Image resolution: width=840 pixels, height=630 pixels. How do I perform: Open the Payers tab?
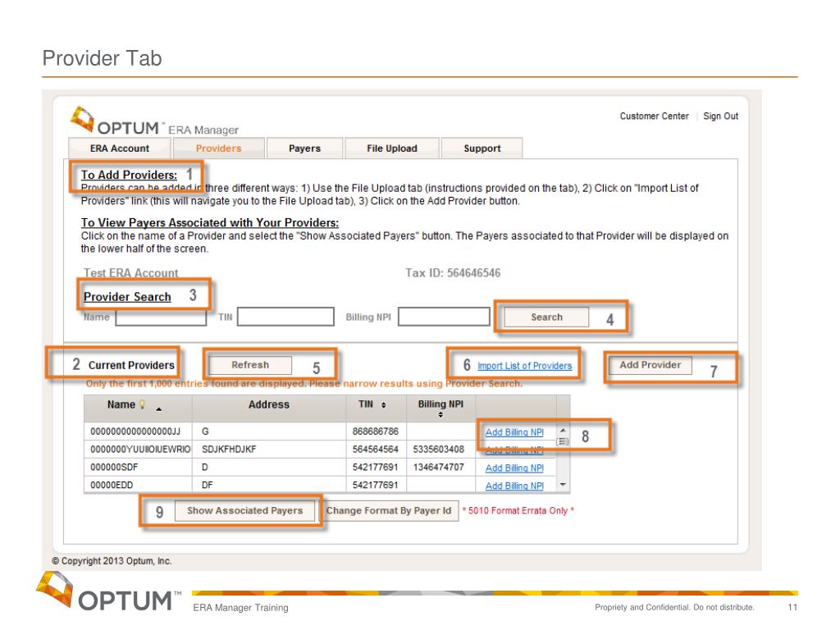tap(304, 148)
